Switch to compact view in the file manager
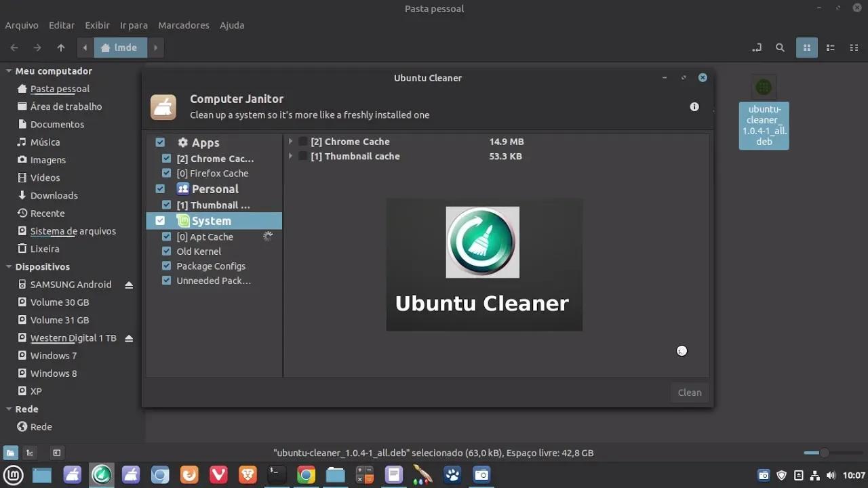Screen dimensions: 868x488 [854, 47]
